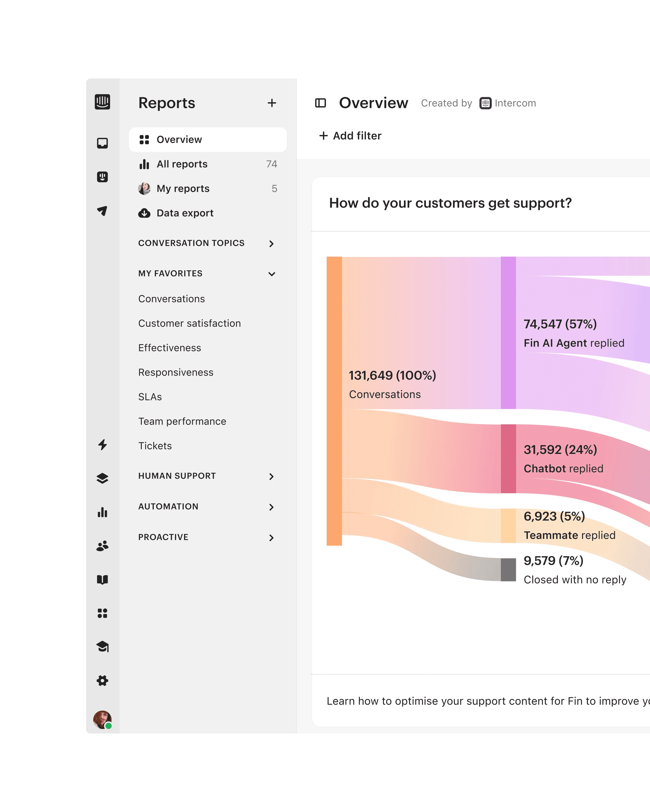Click the purple Fin AI Agent bar
Viewport: 650px width, 812px height.
point(508,332)
